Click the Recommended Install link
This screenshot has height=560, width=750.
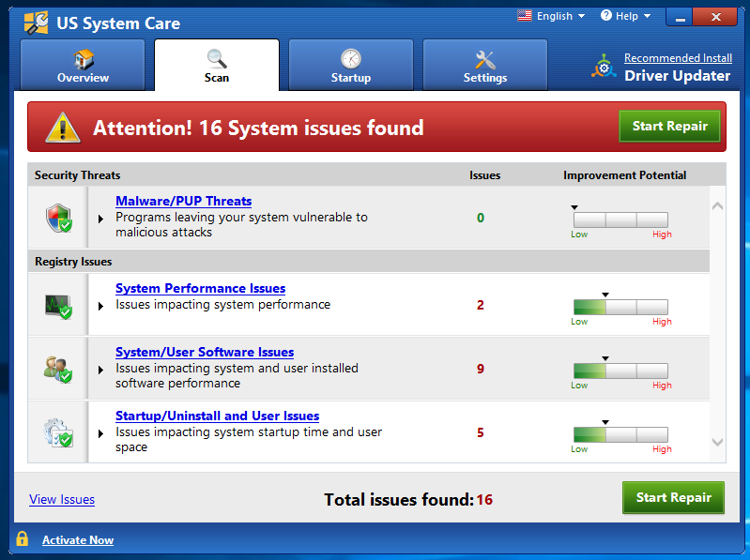tap(678, 58)
